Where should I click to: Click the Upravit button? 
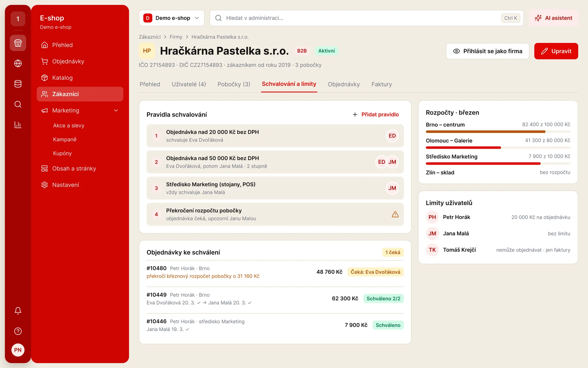(x=556, y=51)
